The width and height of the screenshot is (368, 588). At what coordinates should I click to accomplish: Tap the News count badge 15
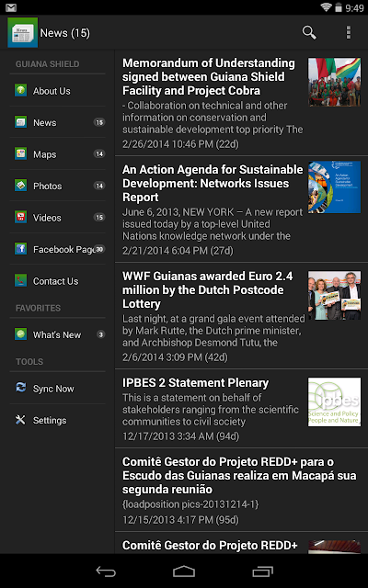(99, 122)
